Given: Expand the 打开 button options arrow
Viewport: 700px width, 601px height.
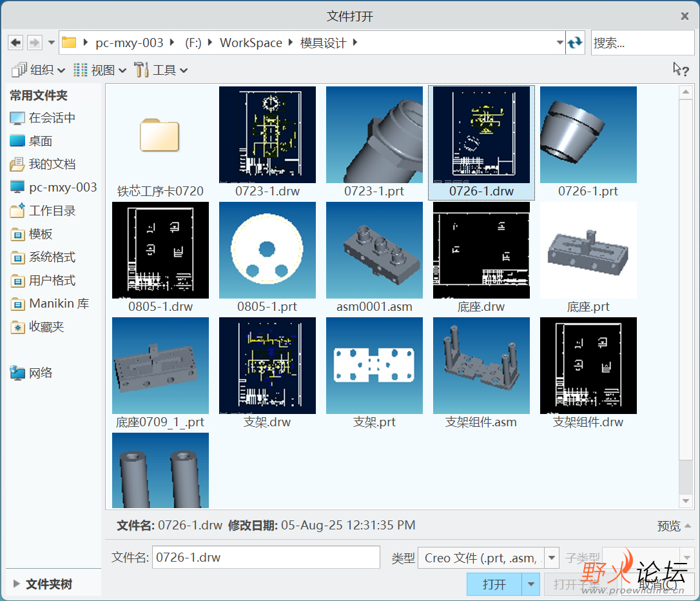Looking at the screenshot, I should coord(531,584).
